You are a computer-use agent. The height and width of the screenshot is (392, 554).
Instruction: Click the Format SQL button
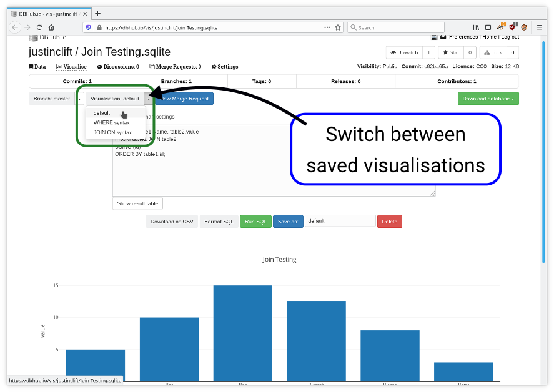pos(219,221)
